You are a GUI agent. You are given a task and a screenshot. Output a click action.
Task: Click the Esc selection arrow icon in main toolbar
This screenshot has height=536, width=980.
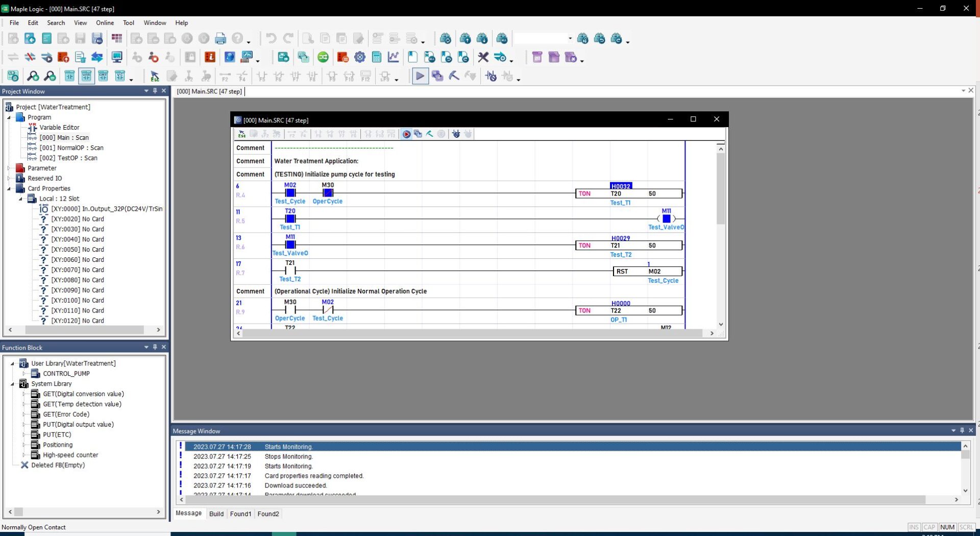click(155, 77)
